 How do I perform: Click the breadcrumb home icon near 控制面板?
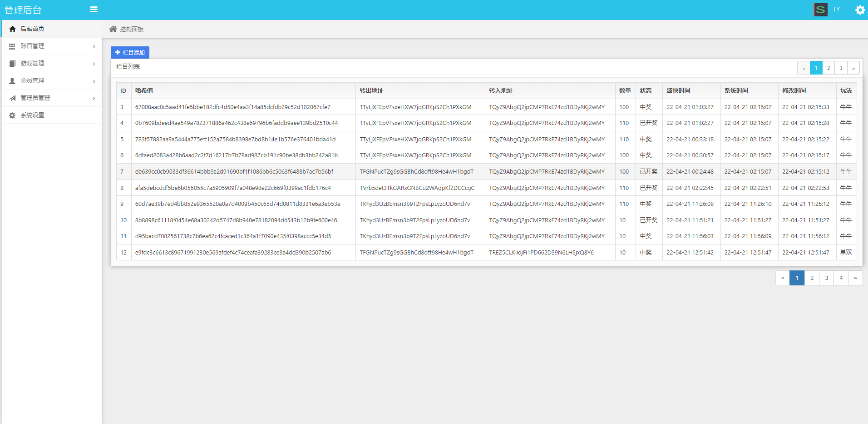pos(113,29)
